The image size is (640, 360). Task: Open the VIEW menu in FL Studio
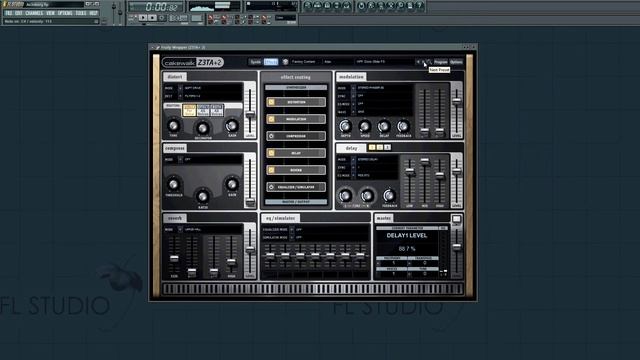coord(50,13)
